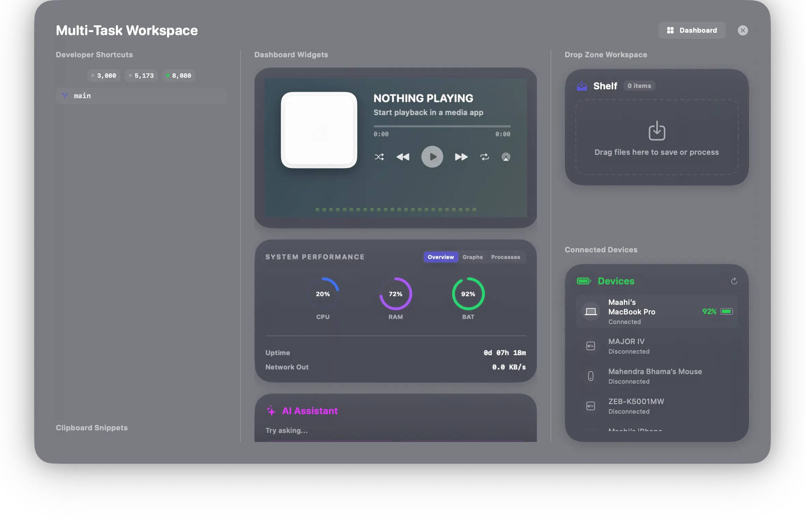
Task: Click the git branch icon beside main
Action: [x=65, y=96]
